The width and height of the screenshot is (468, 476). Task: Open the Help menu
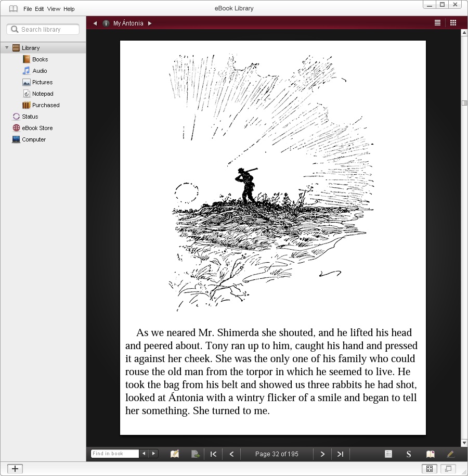point(69,9)
